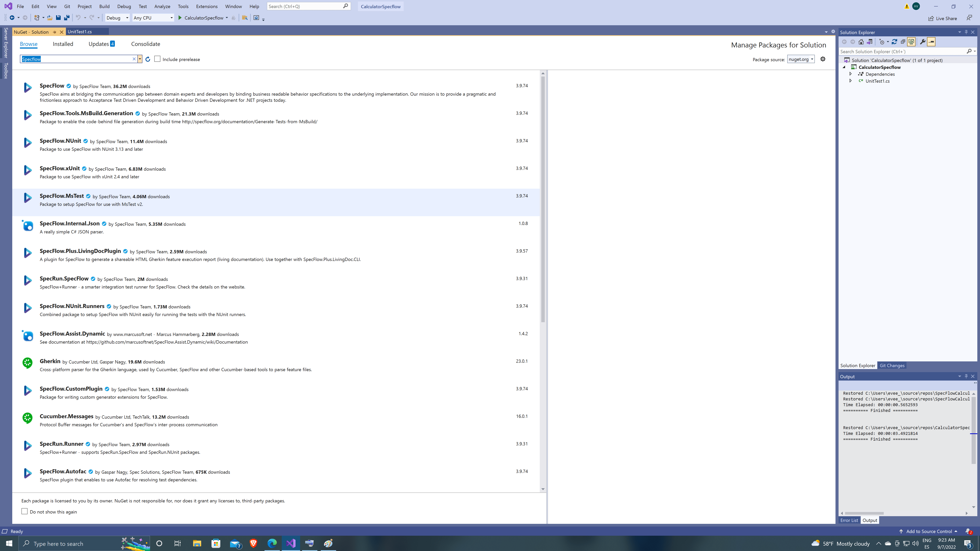Toggle Show All Files in Solution Explorer
This screenshot has height=551, width=980.
tap(911, 42)
